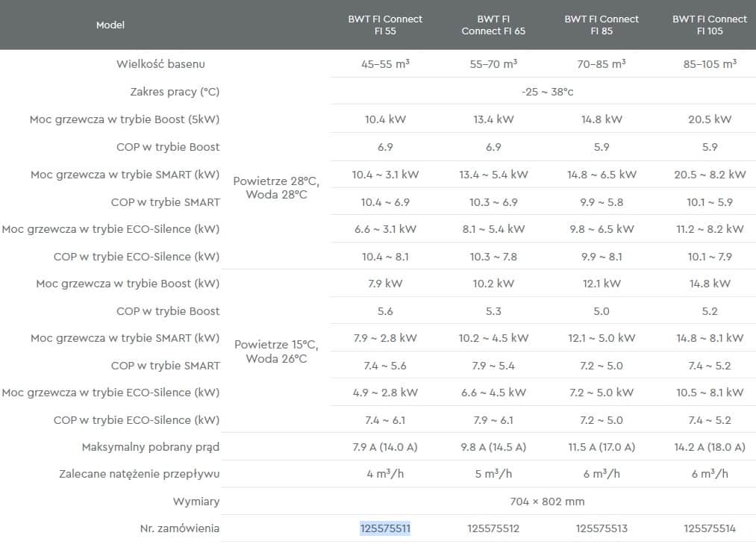756x559 pixels.
Task: Click the '7.9 kW' Boost value
Action: click(x=385, y=283)
